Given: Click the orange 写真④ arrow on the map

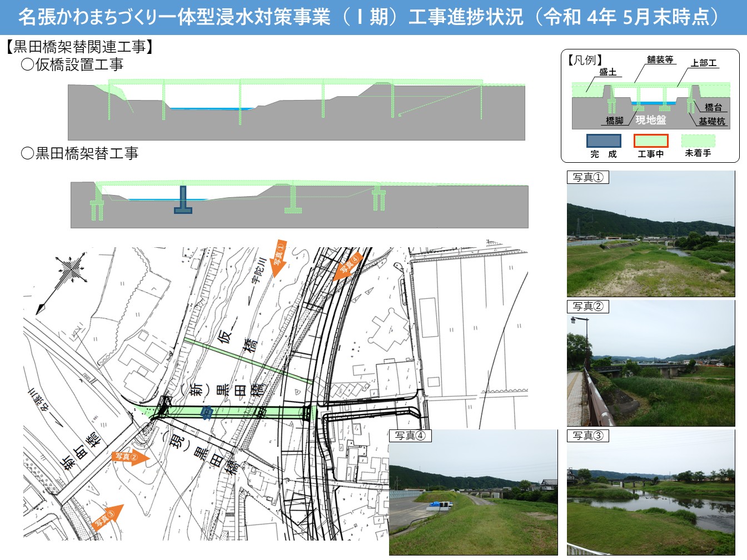Looking at the screenshot, I should (x=348, y=266).
